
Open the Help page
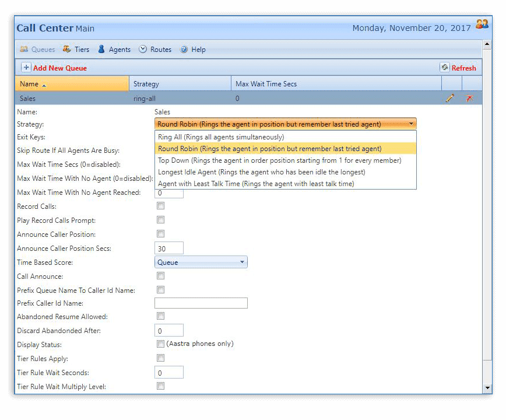point(193,50)
